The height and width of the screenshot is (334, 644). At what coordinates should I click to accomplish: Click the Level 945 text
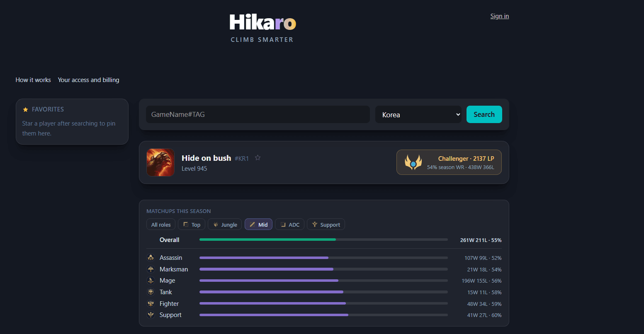pyautogui.click(x=194, y=169)
